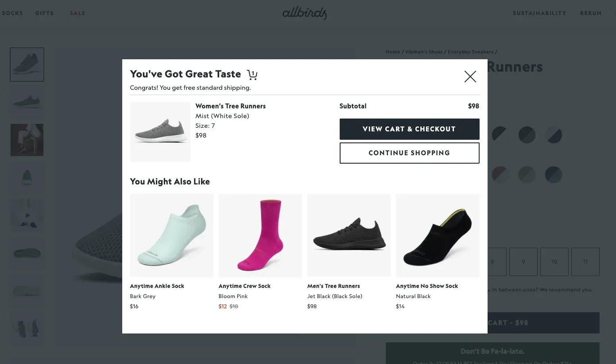The height and width of the screenshot is (364, 616).
Task: Navigate to Women's Shoes via breadcrumb
Action: [x=423, y=52]
